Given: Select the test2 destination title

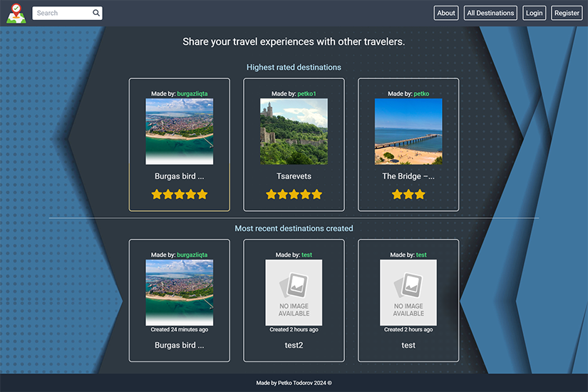Looking at the screenshot, I should click(x=294, y=345).
